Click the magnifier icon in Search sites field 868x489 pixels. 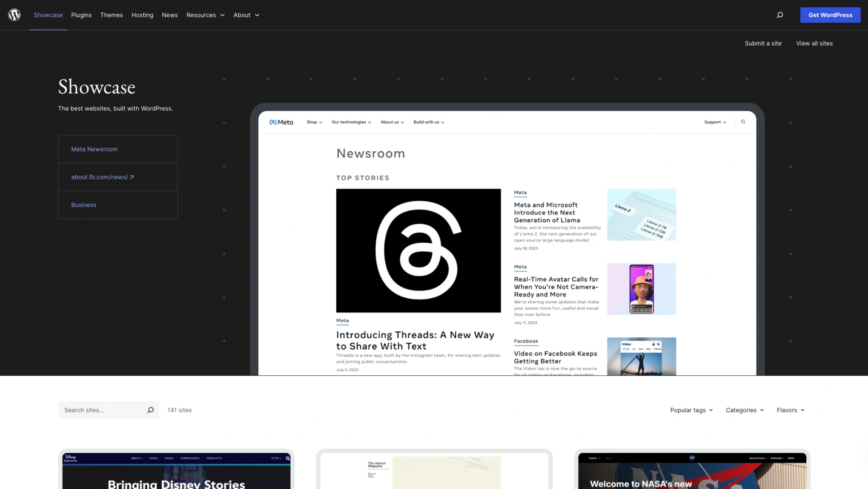point(151,410)
